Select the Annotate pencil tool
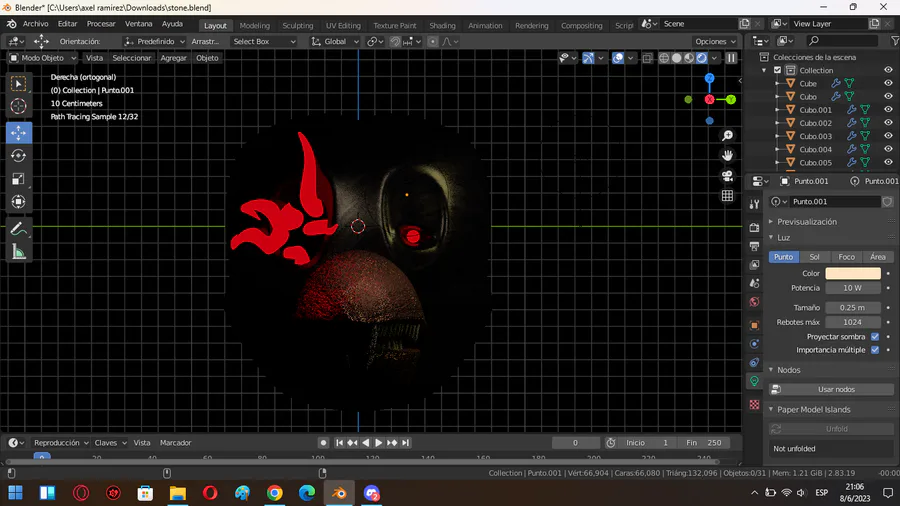The image size is (900, 506). tap(19, 229)
